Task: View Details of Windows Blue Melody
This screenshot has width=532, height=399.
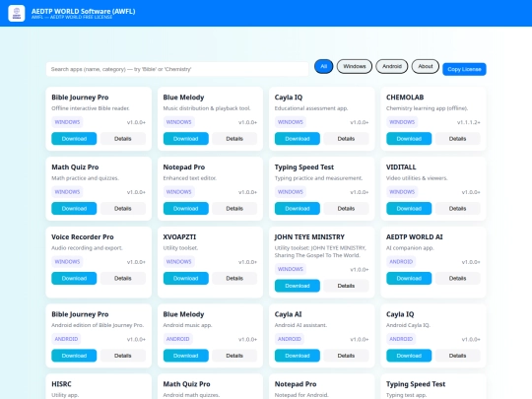Action: [234, 139]
